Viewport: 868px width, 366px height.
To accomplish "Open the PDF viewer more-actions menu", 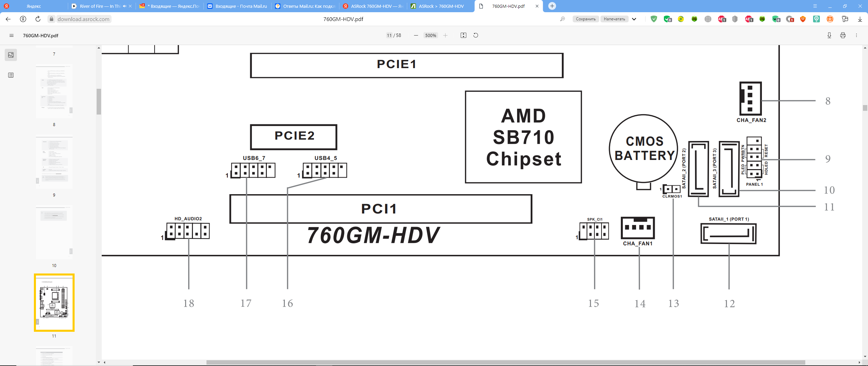I will tap(856, 35).
